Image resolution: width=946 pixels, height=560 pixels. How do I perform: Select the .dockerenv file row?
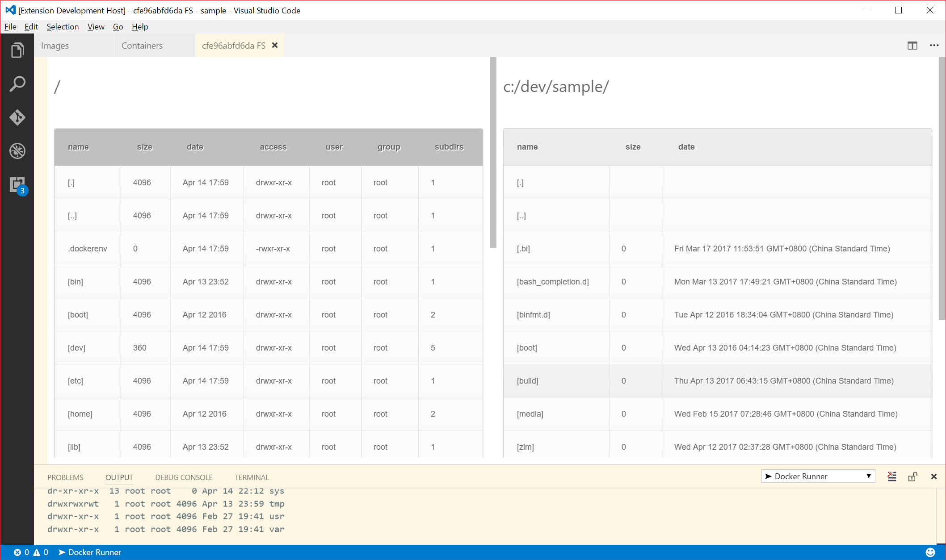click(269, 249)
